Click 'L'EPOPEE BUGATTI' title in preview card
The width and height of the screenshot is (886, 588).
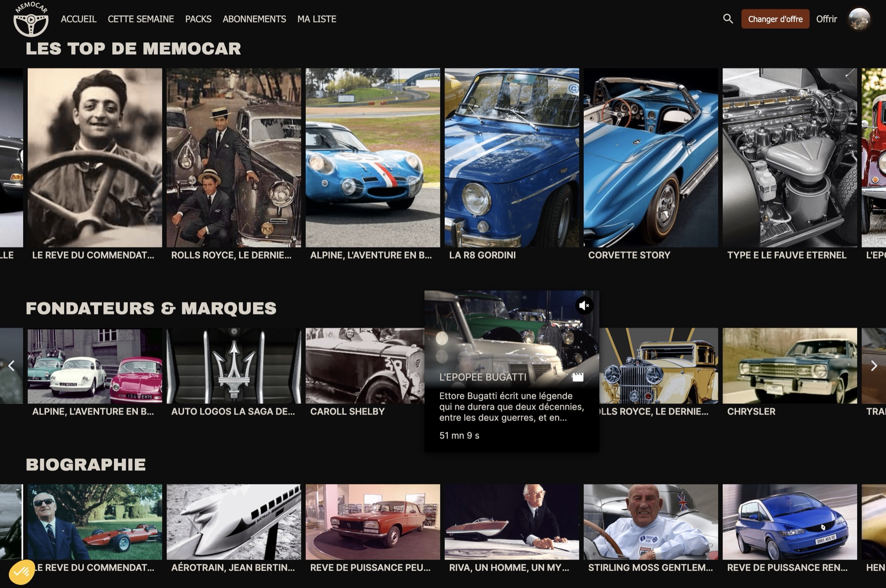pyautogui.click(x=483, y=377)
